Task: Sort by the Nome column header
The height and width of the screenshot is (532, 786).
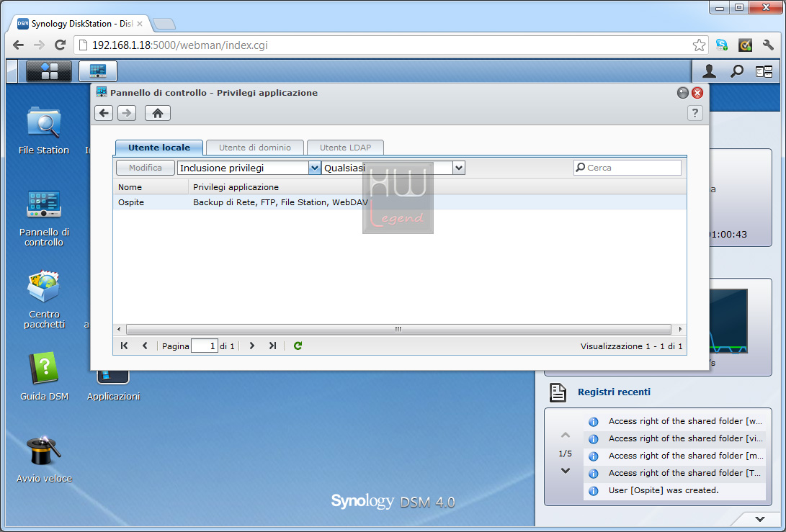Action: click(151, 187)
